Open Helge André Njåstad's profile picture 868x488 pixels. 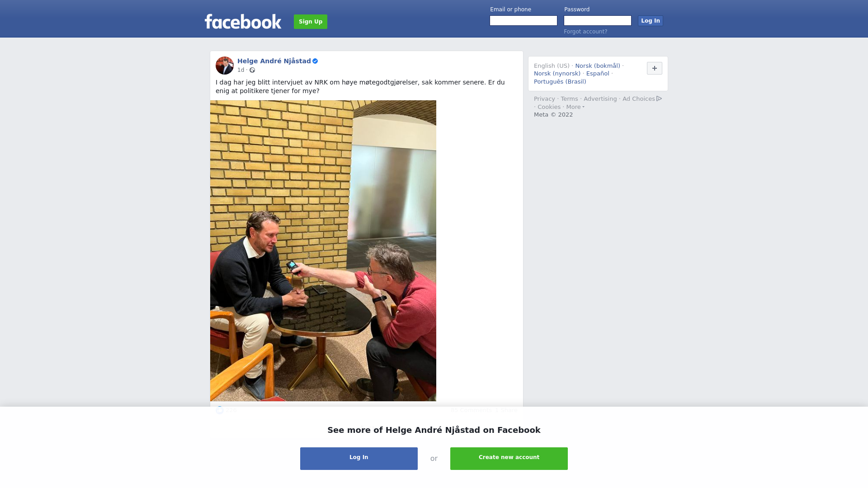(x=225, y=66)
